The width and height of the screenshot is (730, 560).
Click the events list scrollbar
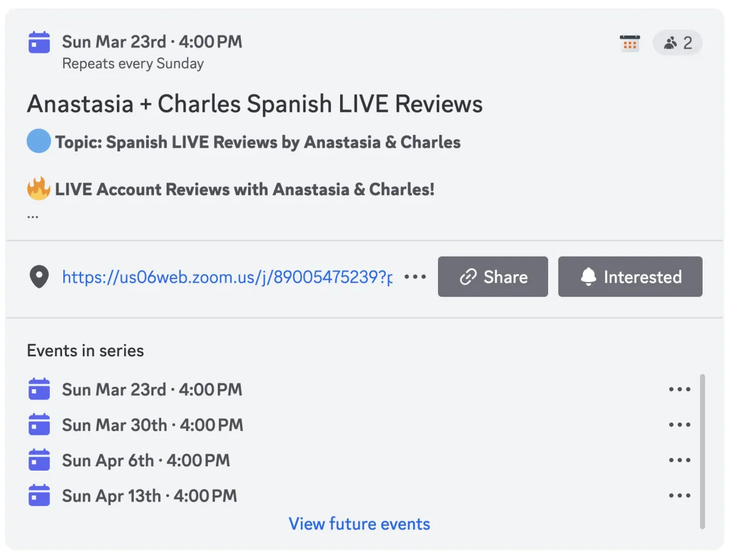703,451
